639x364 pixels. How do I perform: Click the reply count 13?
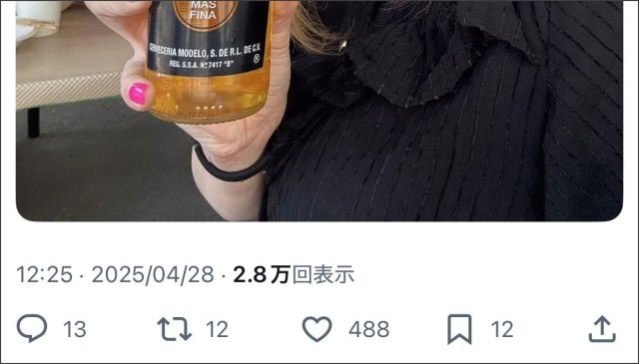click(75, 329)
